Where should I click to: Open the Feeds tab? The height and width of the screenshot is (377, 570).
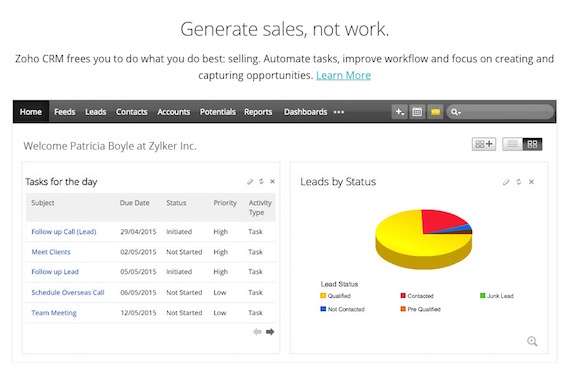click(x=65, y=112)
